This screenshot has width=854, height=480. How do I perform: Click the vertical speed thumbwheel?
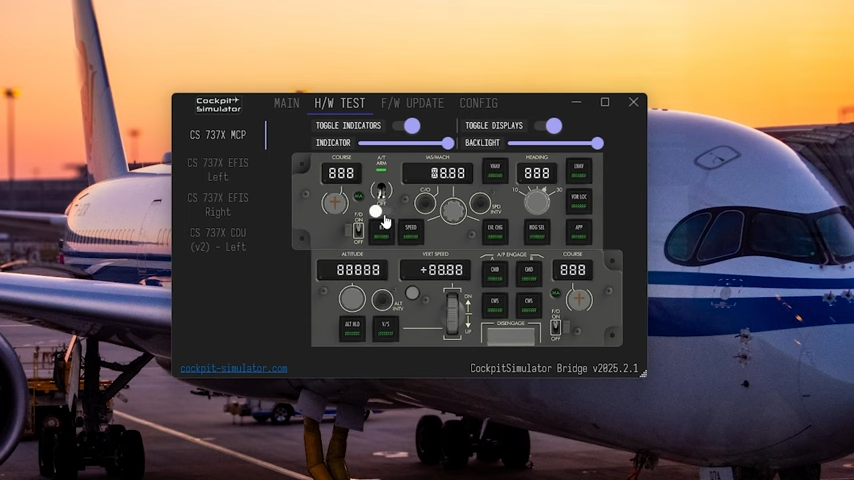click(x=453, y=314)
